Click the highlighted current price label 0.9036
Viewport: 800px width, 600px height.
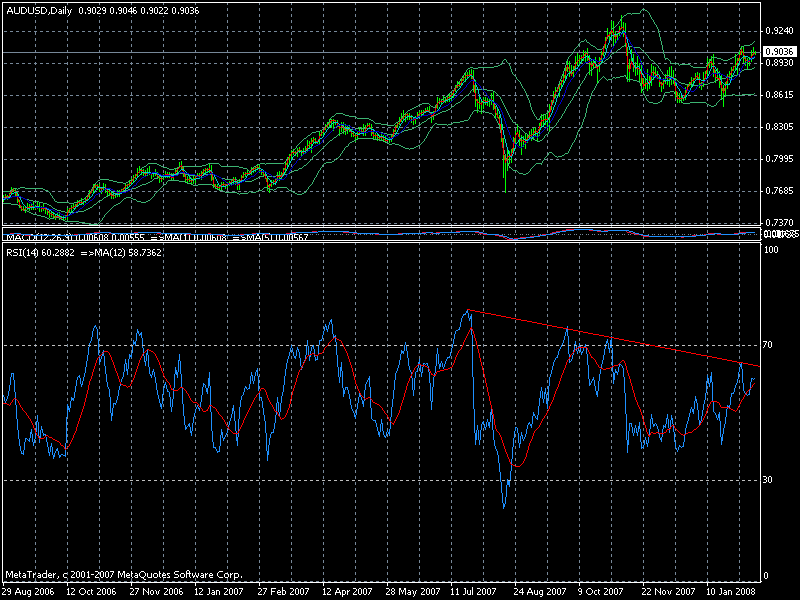click(779, 52)
